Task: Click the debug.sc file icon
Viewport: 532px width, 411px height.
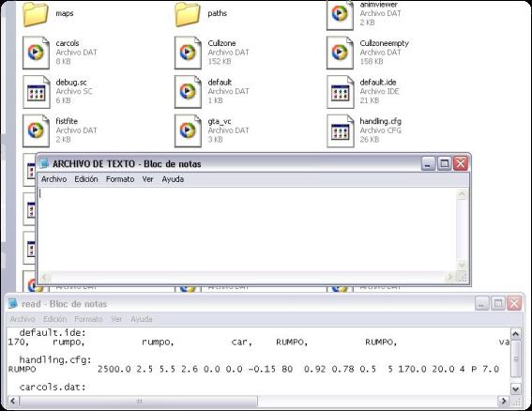Action: click(36, 92)
